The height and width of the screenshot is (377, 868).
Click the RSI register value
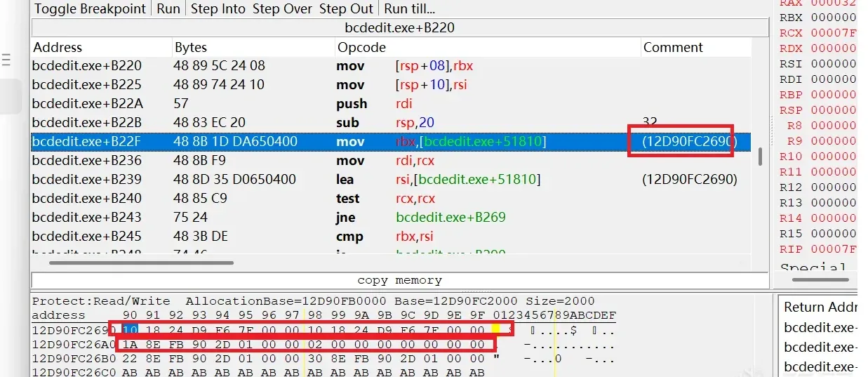click(832, 64)
